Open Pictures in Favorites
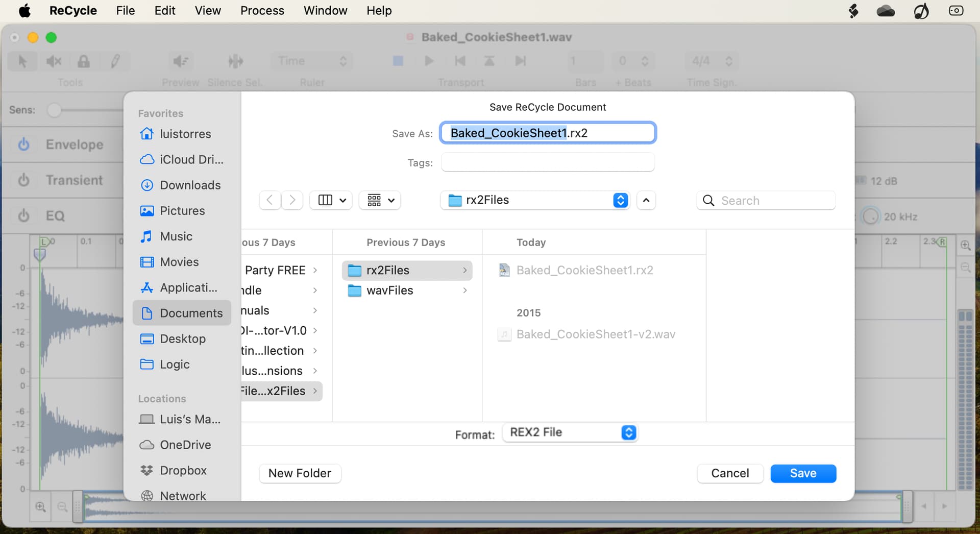This screenshot has height=534, width=980. pyautogui.click(x=182, y=210)
